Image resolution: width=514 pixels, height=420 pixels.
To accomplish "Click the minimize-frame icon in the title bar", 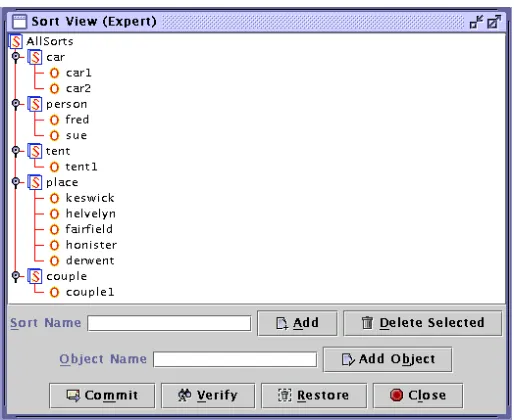I will pyautogui.click(x=476, y=22).
